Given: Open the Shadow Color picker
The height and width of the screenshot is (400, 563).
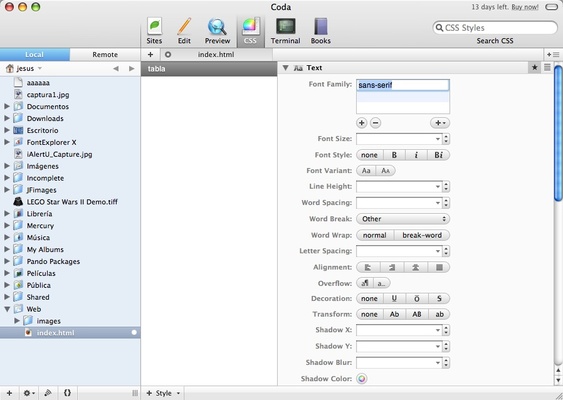Looking at the screenshot, I should [362, 378].
